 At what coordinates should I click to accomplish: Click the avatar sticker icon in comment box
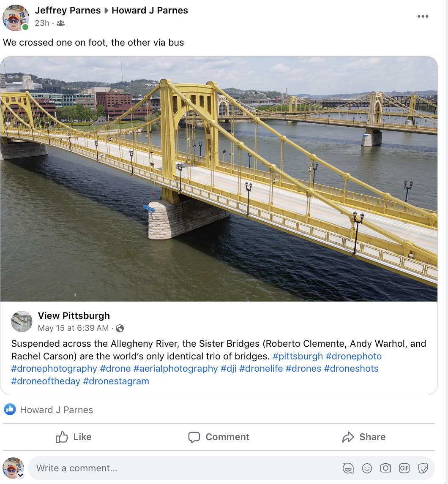(x=348, y=468)
